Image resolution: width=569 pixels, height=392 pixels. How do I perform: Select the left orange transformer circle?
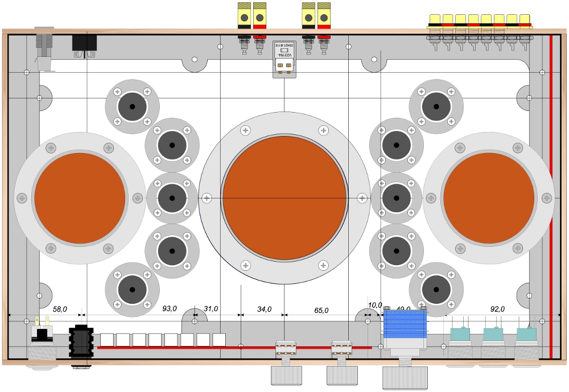[80, 198]
